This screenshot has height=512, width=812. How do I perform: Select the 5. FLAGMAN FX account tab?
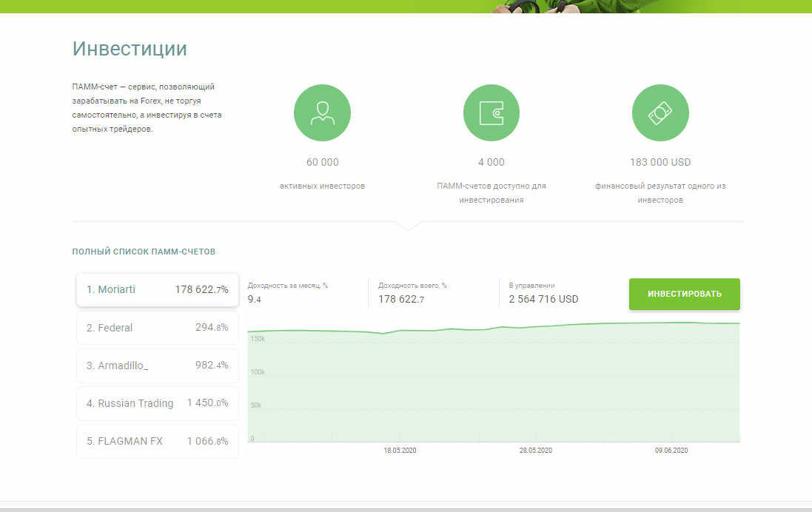pos(158,441)
